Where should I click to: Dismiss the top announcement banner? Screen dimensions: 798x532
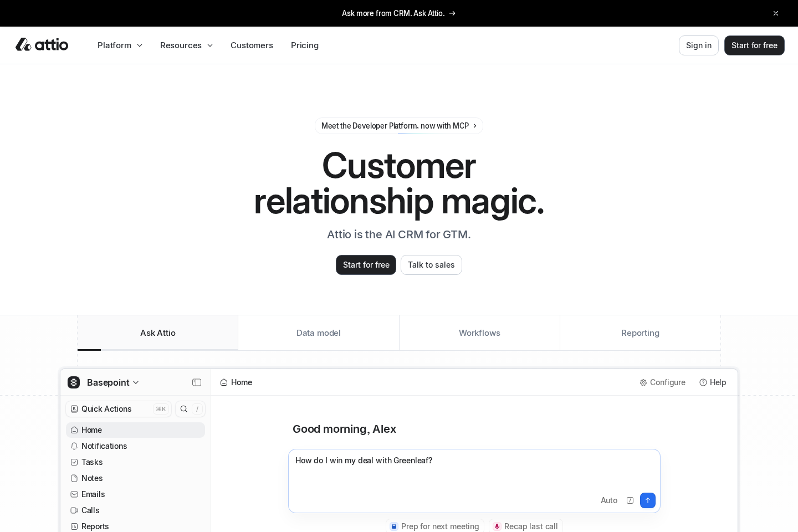click(x=776, y=13)
